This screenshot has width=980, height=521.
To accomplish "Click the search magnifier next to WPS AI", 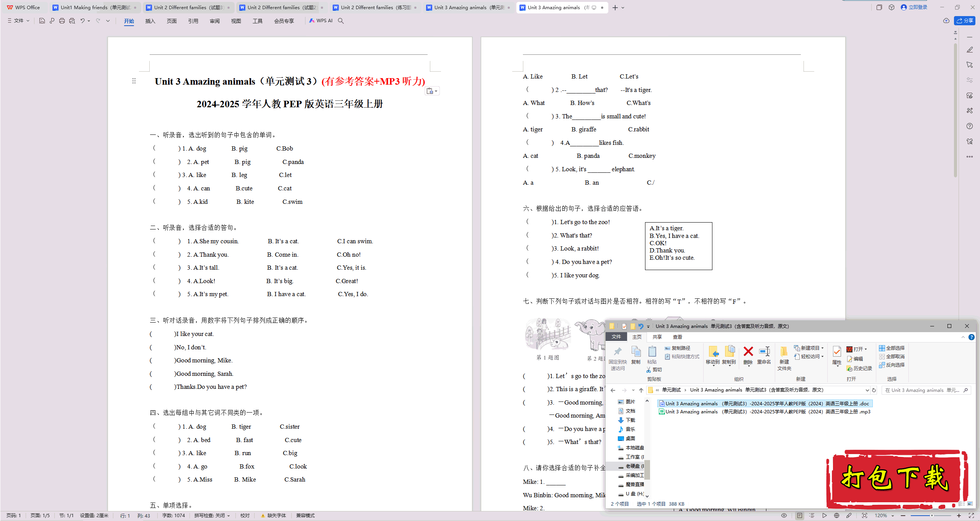I will pos(341,21).
